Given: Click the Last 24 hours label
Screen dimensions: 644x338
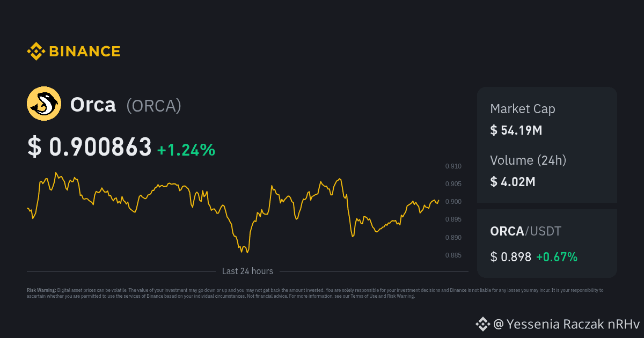Looking at the screenshot, I should 247,271.
